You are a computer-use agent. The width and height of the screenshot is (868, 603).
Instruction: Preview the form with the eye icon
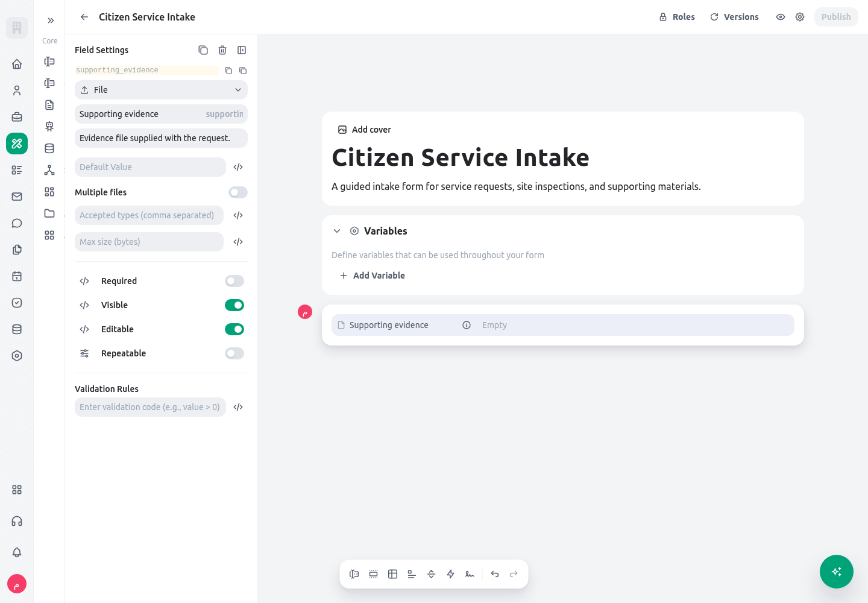(781, 17)
